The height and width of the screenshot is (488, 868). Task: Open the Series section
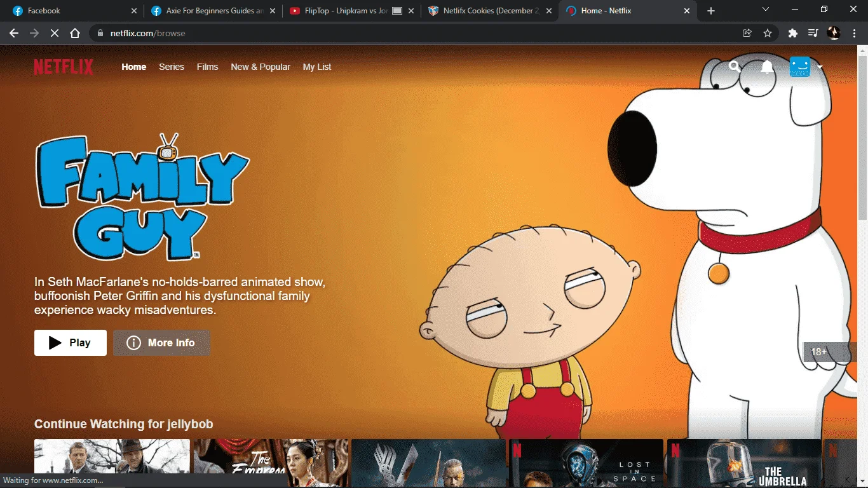tap(172, 67)
